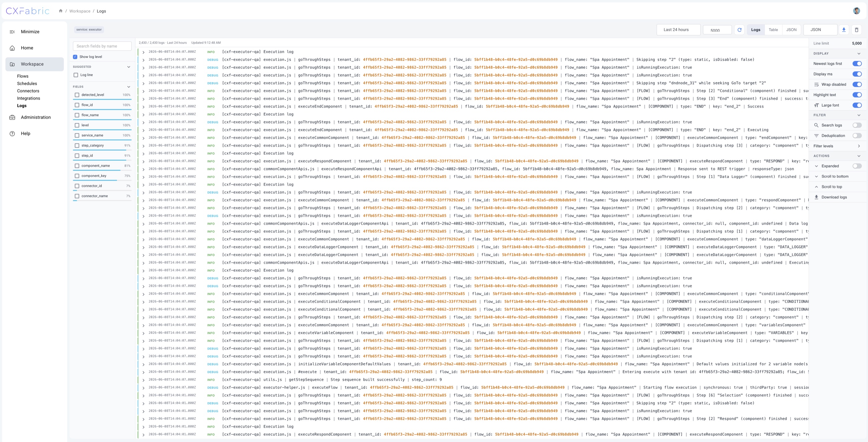Collapse the FIELDS section
The height and width of the screenshot is (442, 868).
click(129, 87)
